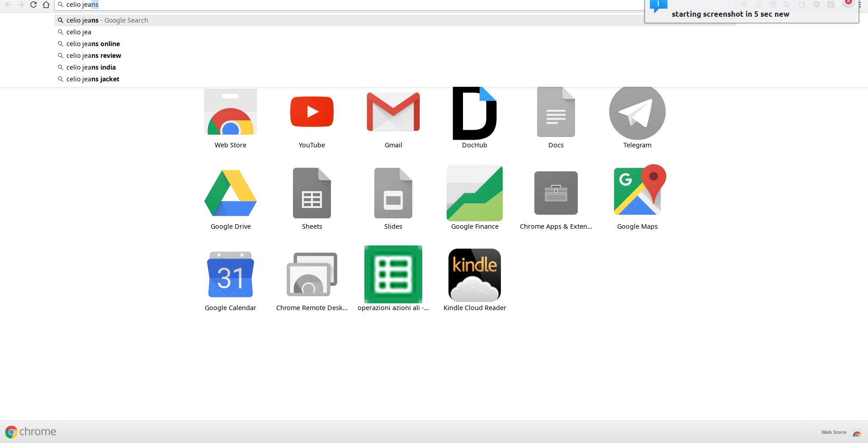The image size is (868, 443).
Task: Open the Web Store app
Action: point(231,112)
